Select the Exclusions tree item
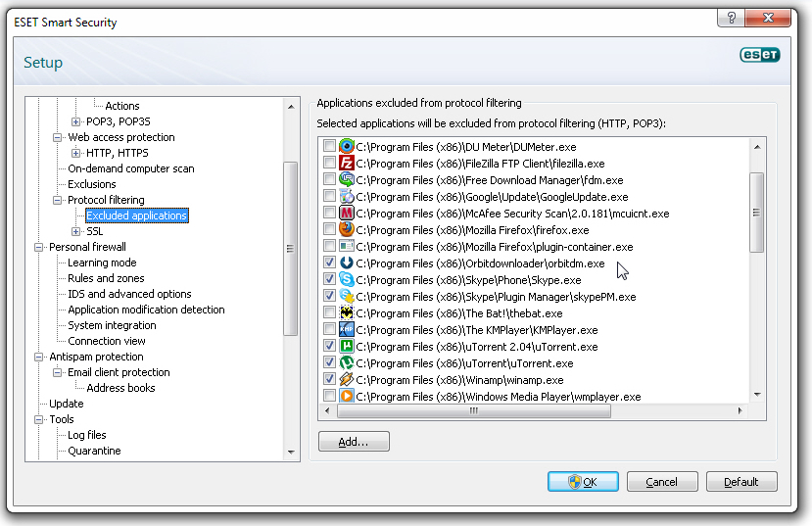The image size is (812, 526). click(92, 184)
